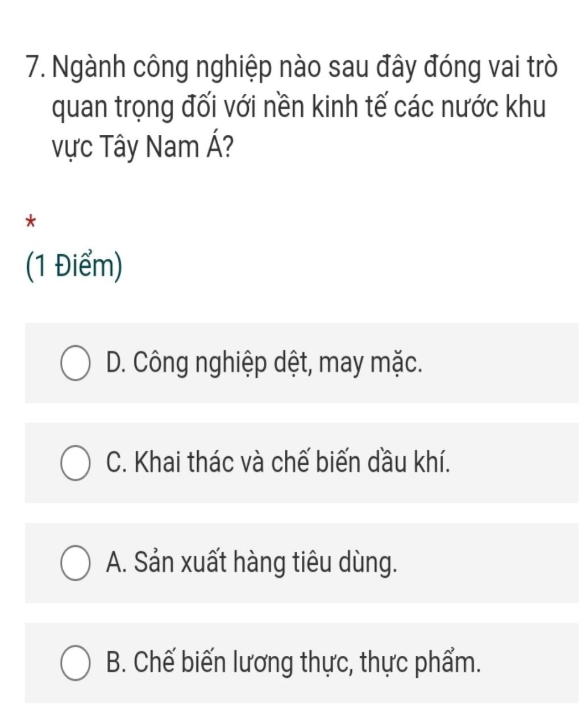Click the label 'D. Công nghiệp dệt, may mặc.'
Screen dimensions: 582x728
point(264,364)
